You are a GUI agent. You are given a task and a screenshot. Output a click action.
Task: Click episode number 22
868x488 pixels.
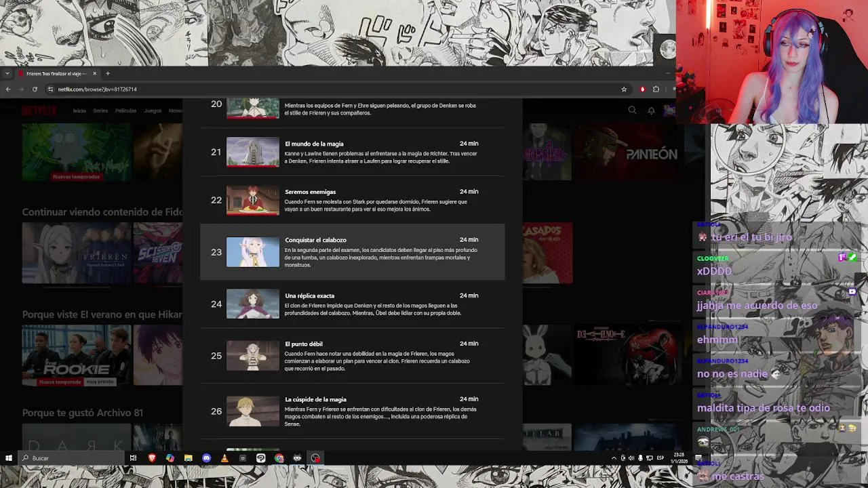216,200
